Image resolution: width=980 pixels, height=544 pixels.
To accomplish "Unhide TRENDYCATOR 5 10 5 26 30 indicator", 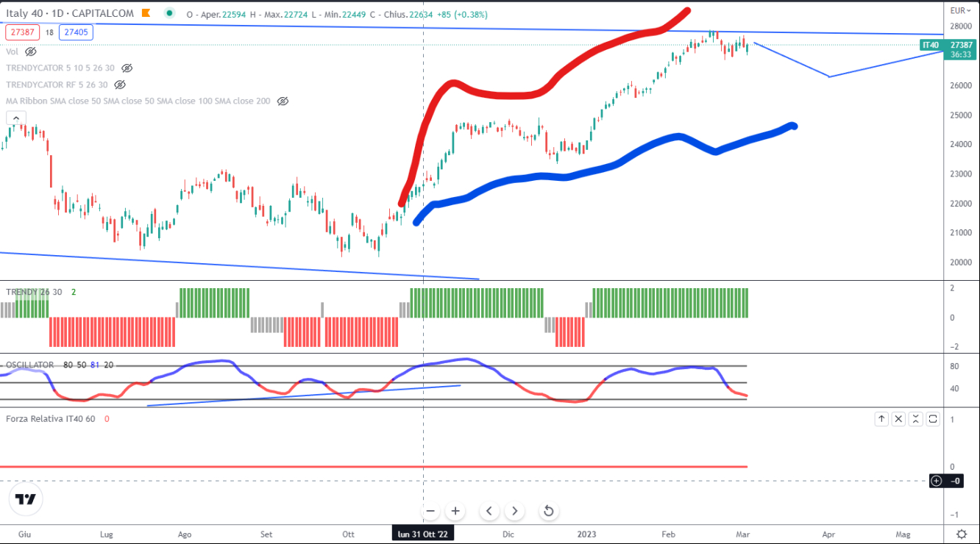I will tap(127, 68).
